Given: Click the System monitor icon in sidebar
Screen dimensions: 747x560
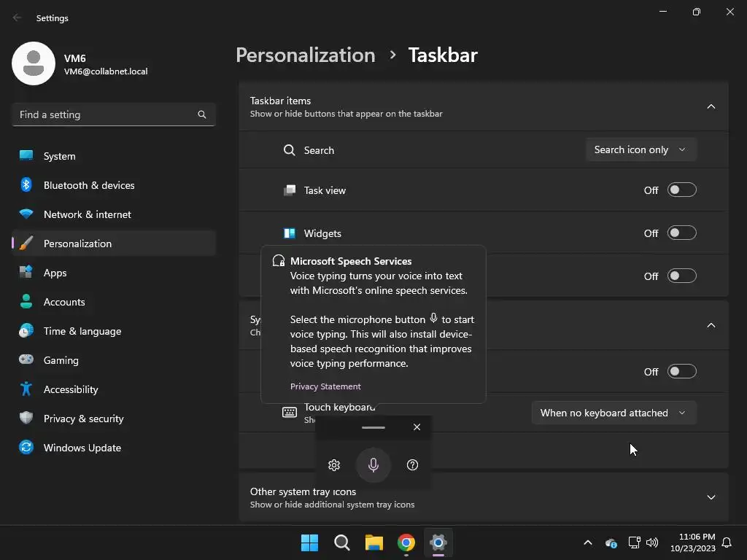Looking at the screenshot, I should (26, 155).
